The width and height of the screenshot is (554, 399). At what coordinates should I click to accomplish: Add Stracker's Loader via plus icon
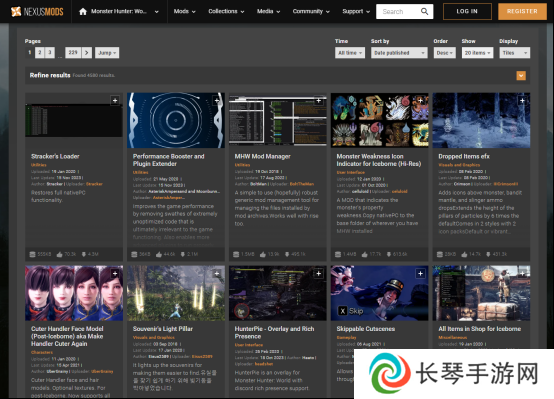[x=115, y=101]
